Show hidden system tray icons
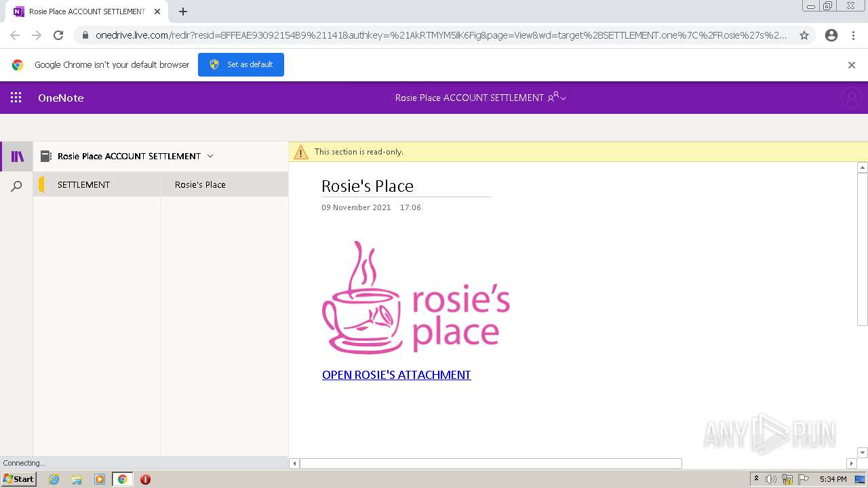868x488 pixels. (756, 479)
